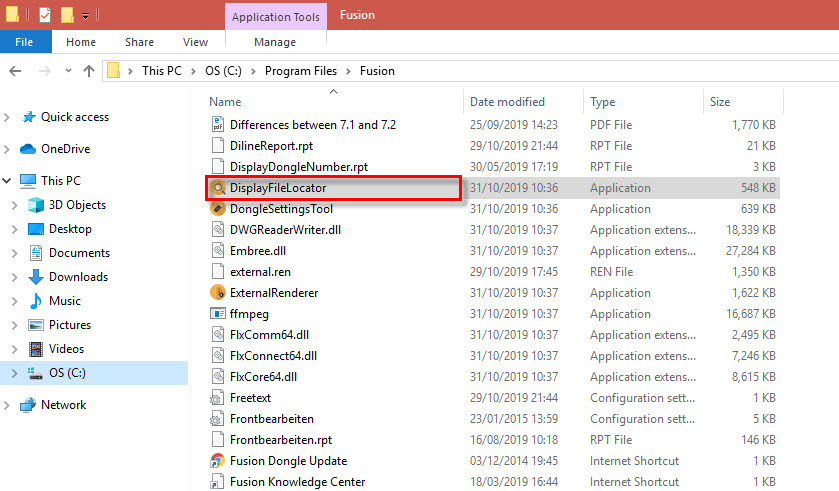
Task: Sort files by the Name column header
Action: pos(225,102)
